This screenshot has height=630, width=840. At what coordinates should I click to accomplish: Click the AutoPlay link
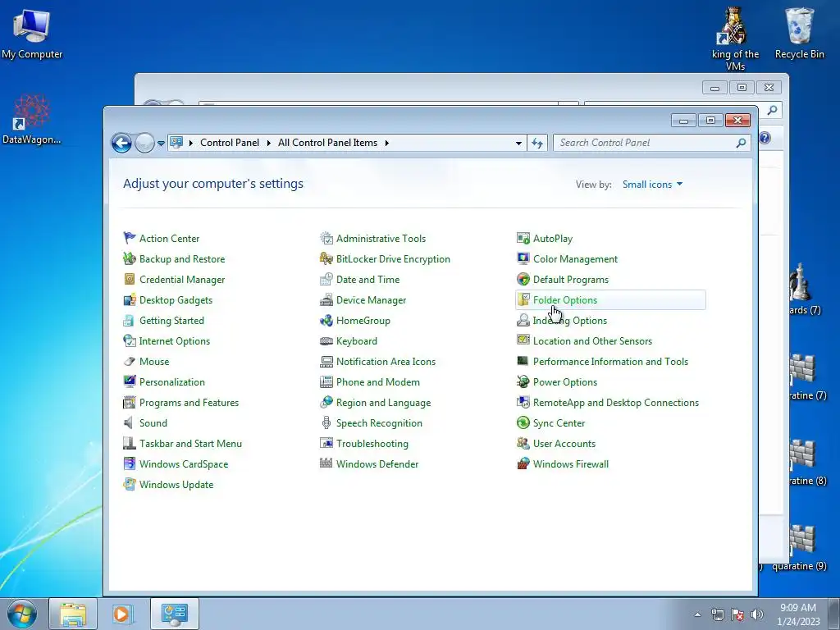[552, 239]
